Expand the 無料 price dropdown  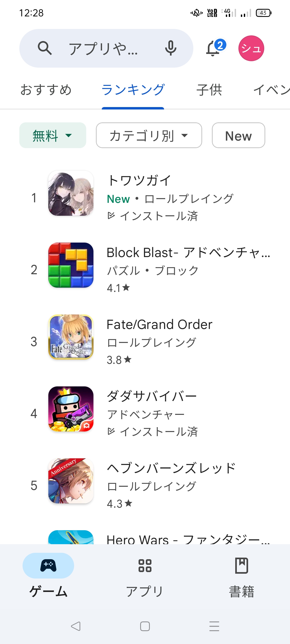pos(53,136)
